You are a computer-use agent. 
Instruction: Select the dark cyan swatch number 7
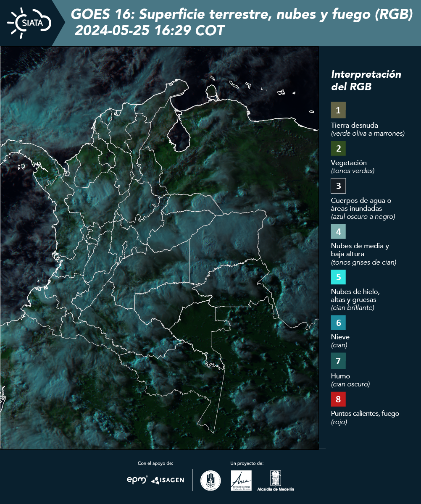point(338,361)
